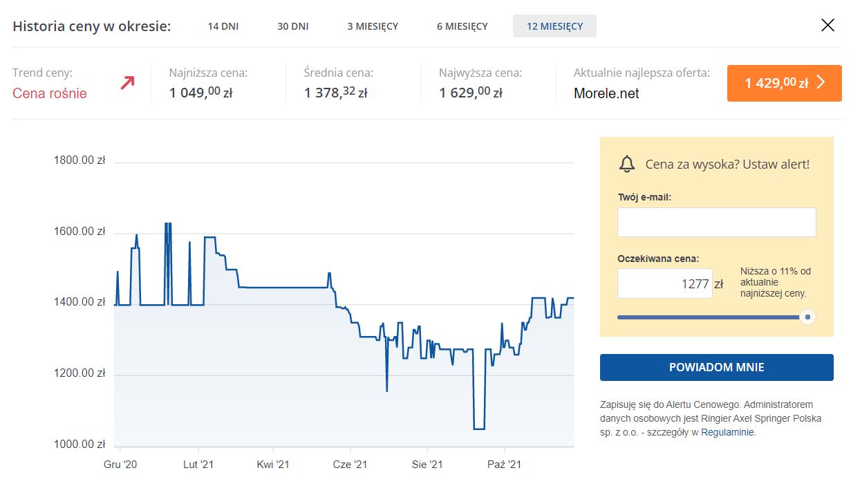This screenshot has width=851, height=504.
Task: Select the 12 MIESIĘCY tab
Action: coord(554,26)
